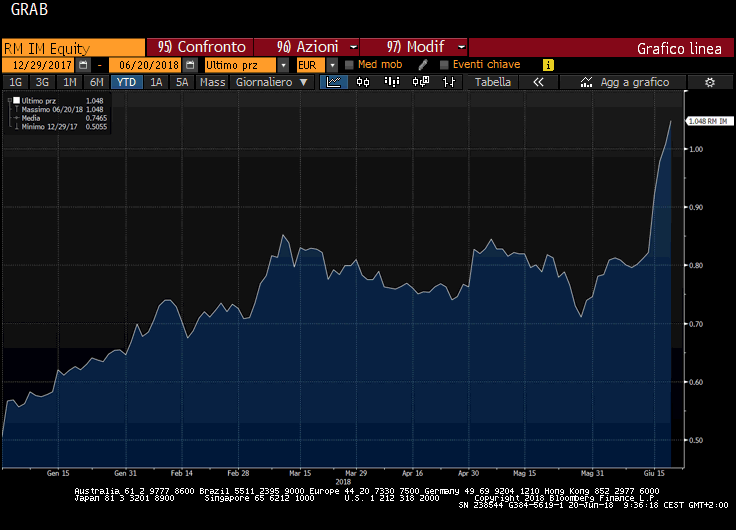Select the YTD range tab

pos(126,82)
